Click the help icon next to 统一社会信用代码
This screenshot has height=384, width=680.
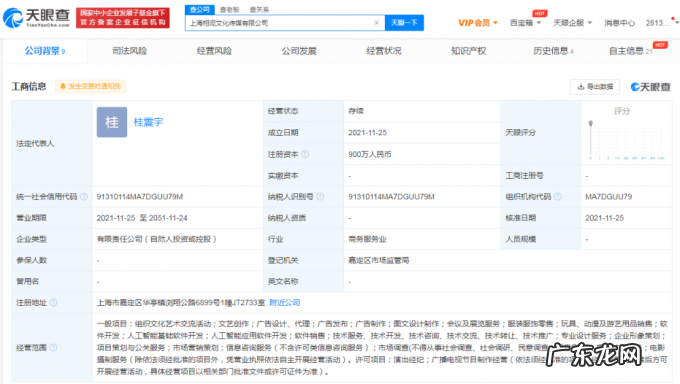[84, 197]
